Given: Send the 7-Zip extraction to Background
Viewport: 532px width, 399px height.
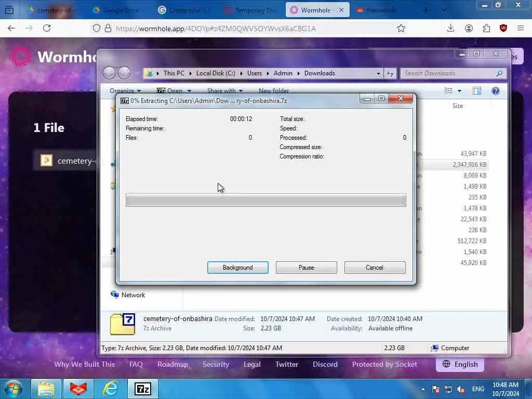Looking at the screenshot, I should pyautogui.click(x=237, y=268).
